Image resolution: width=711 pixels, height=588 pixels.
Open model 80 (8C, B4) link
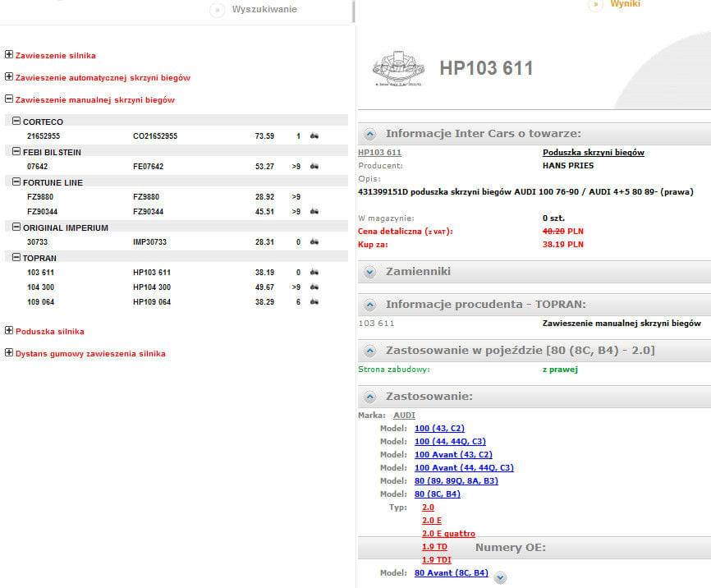437,494
